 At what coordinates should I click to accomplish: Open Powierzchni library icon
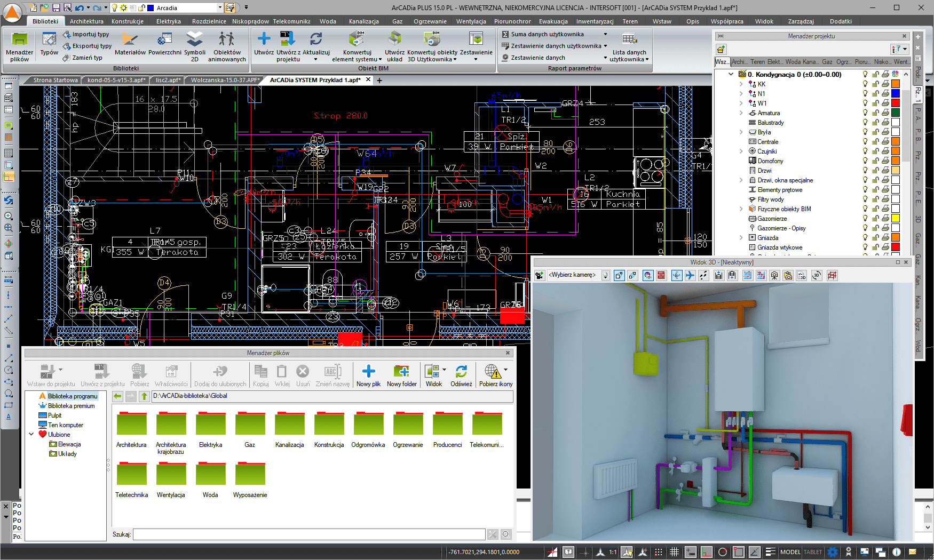(x=165, y=44)
